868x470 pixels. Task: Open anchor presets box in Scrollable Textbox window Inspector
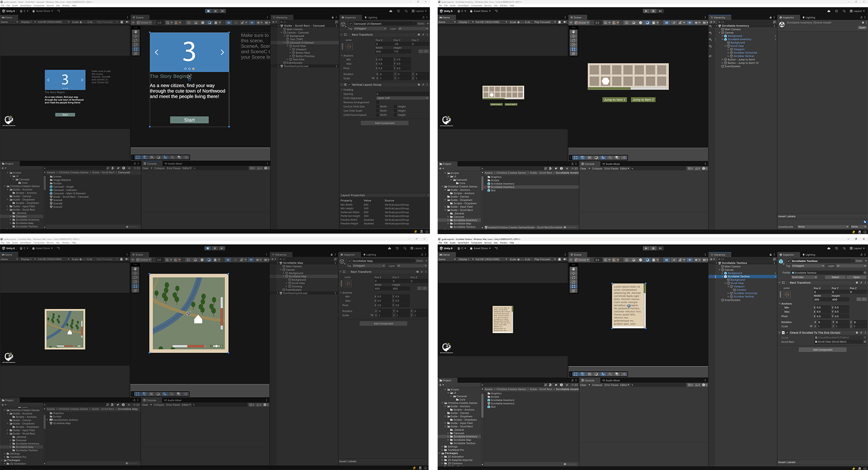[787, 294]
